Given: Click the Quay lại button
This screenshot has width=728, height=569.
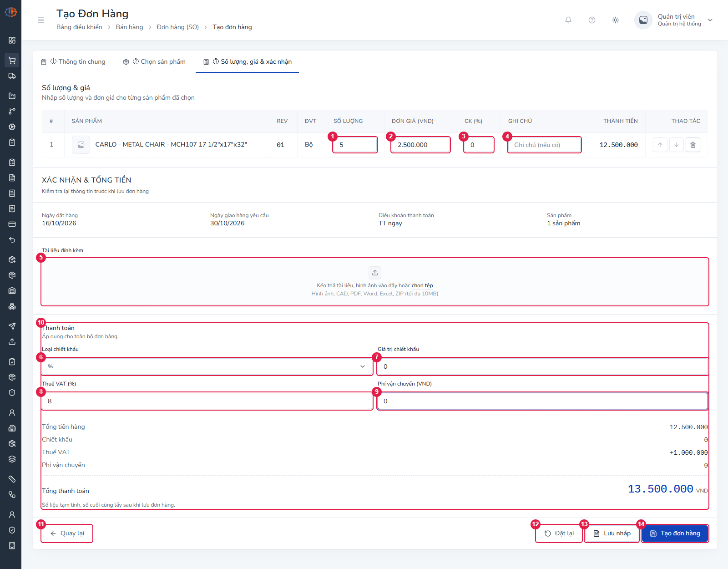Looking at the screenshot, I should pos(67,533).
